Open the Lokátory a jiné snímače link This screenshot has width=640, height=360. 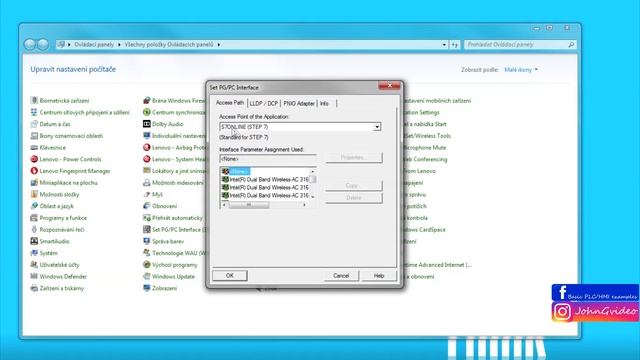tap(179, 171)
